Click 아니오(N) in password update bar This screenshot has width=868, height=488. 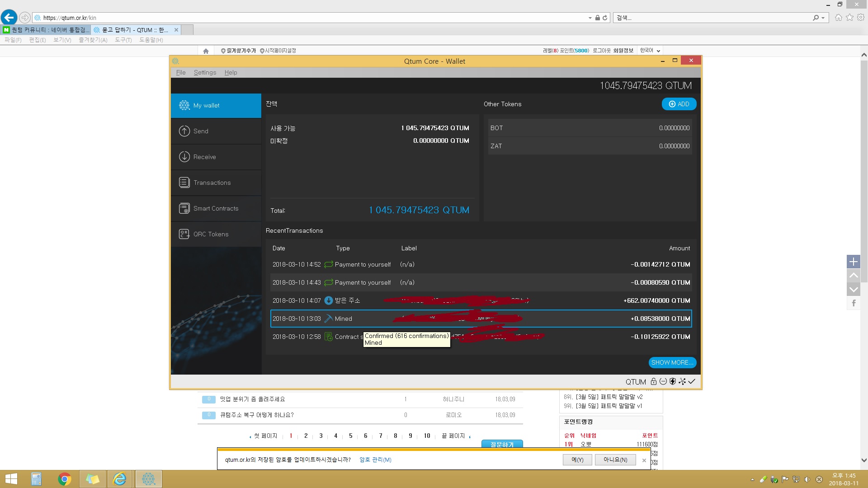(615, 460)
